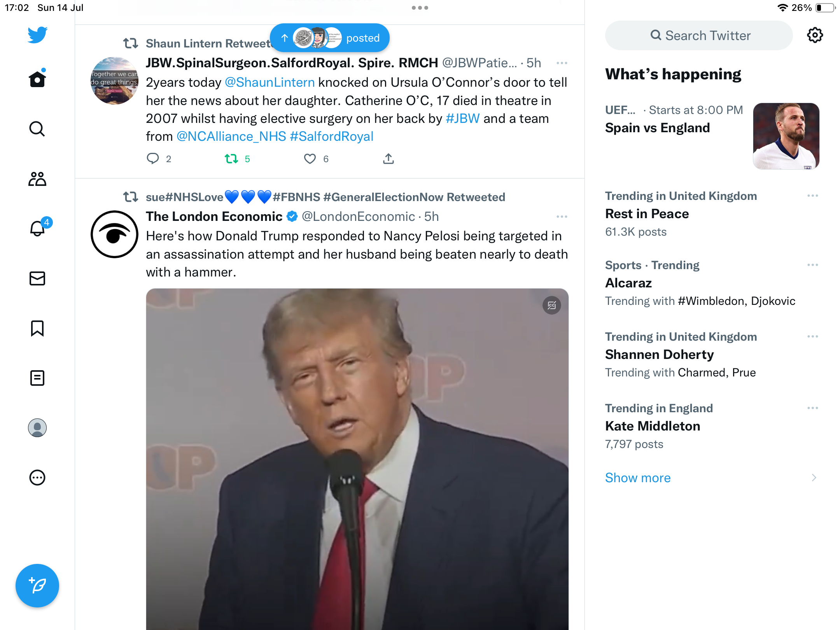Screen dimensions: 840x630
Task: Open the Lists icon in sidebar
Action: [x=37, y=378]
